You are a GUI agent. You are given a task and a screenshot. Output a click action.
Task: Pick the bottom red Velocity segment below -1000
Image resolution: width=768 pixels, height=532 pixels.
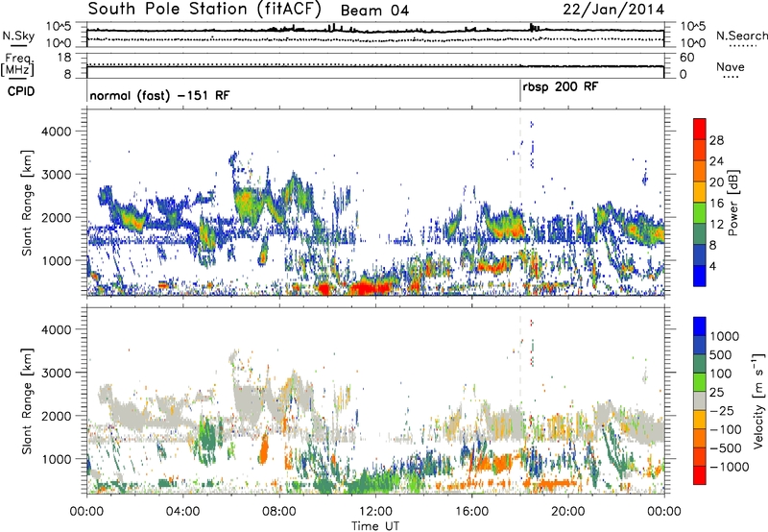click(700, 475)
